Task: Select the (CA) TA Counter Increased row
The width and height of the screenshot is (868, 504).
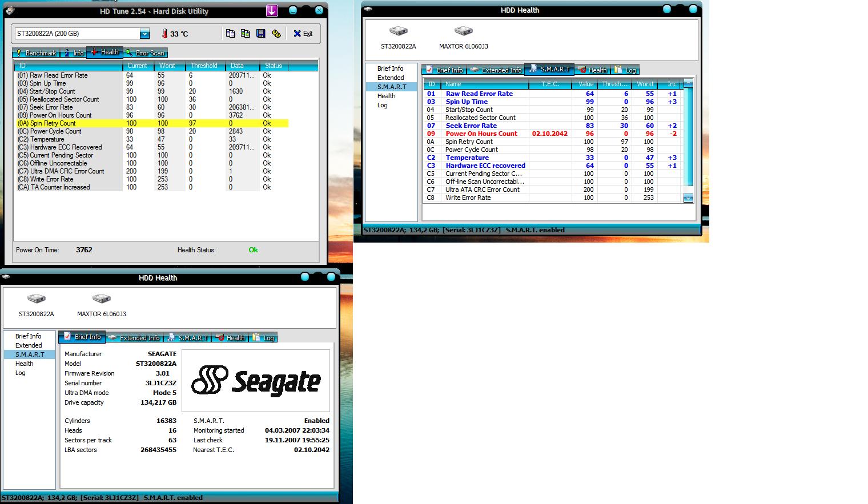Action: [x=152, y=187]
